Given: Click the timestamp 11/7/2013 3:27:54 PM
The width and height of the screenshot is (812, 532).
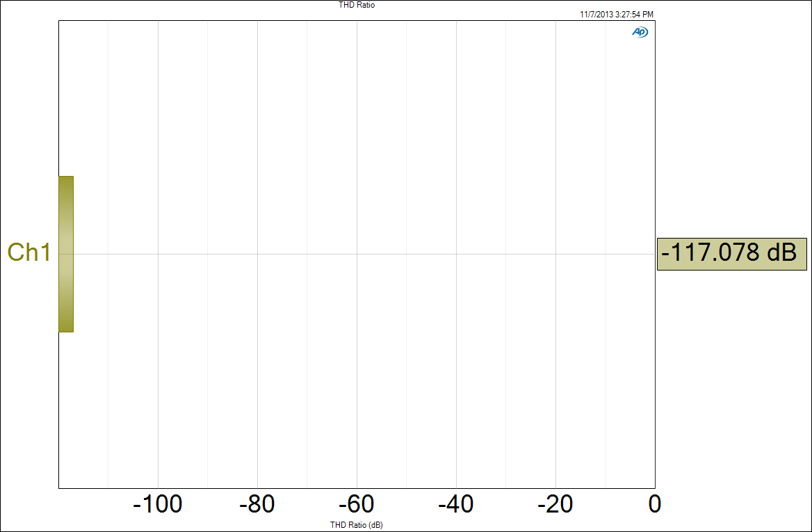Looking at the screenshot, I should tap(617, 15).
